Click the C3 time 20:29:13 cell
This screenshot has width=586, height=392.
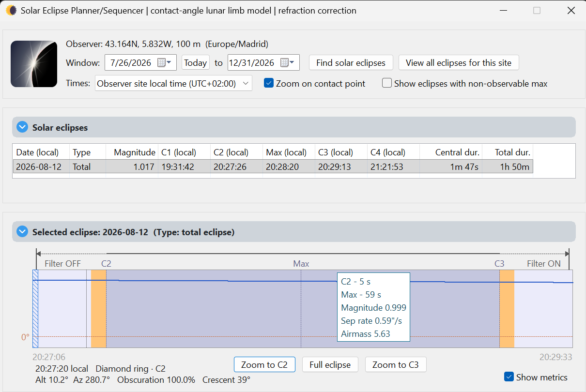341,167
